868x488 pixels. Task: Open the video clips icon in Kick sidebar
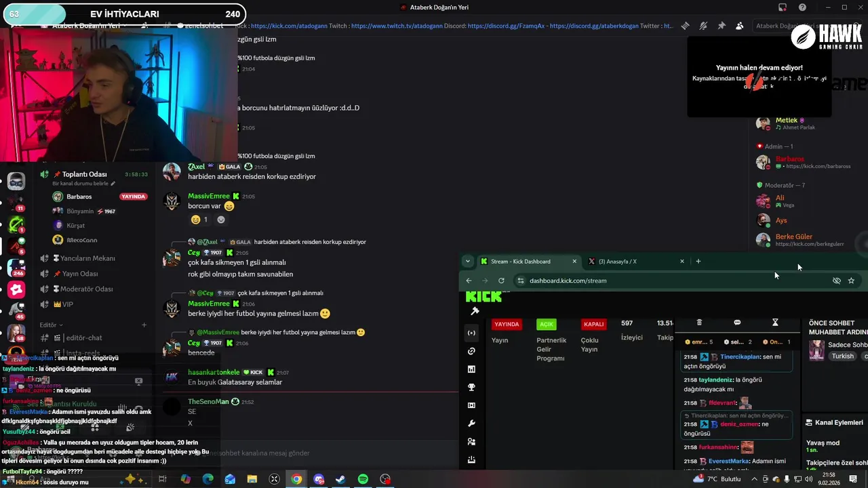(471, 405)
